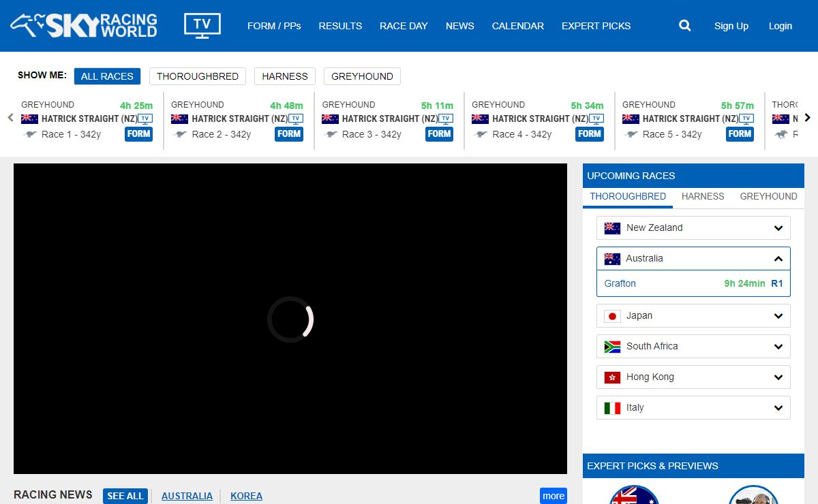This screenshot has width=818, height=504.
Task: Click TV icon on Hatrick Straight Race 5
Action: [x=746, y=119]
